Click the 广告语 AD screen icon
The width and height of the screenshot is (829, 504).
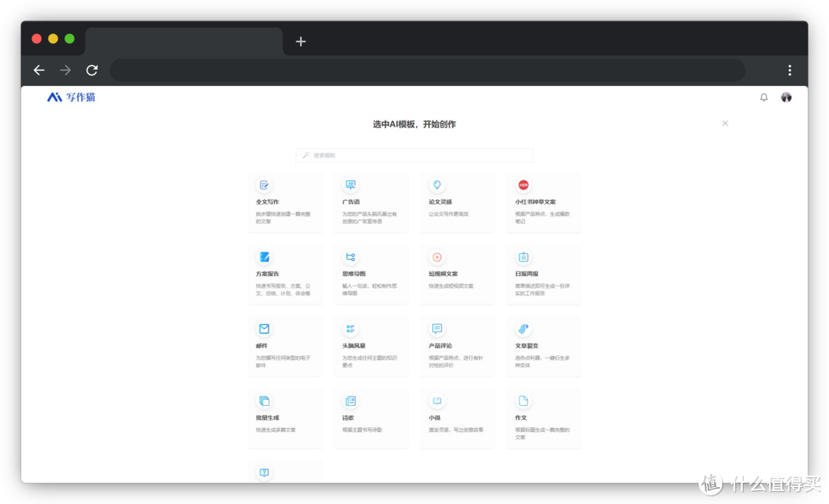click(x=351, y=185)
